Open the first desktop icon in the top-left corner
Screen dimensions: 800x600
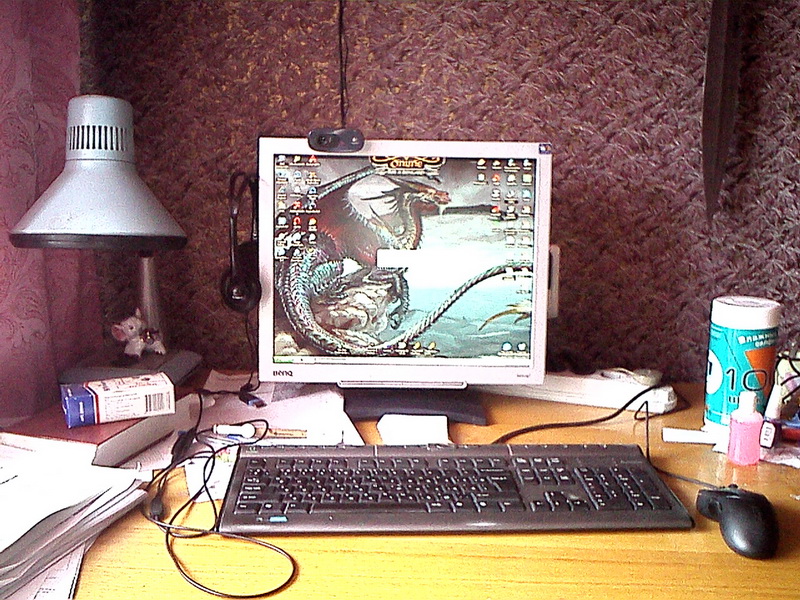282,160
